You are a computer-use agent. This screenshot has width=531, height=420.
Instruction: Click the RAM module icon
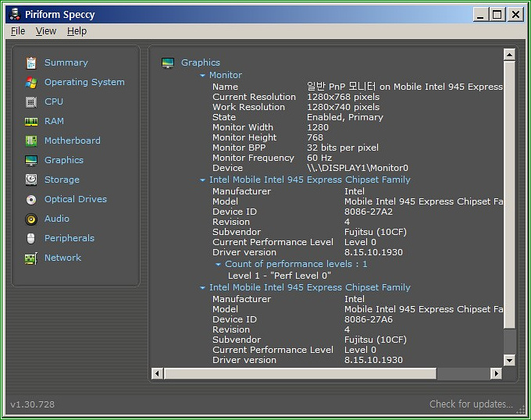(31, 122)
